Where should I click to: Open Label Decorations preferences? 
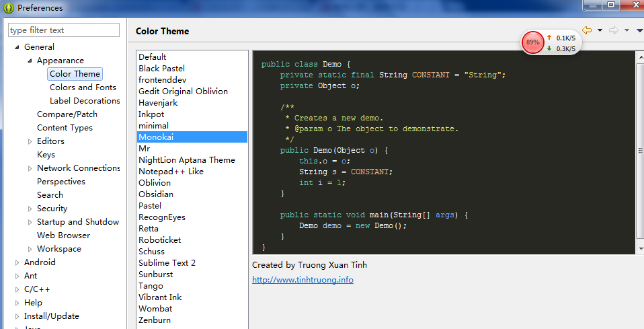(85, 101)
